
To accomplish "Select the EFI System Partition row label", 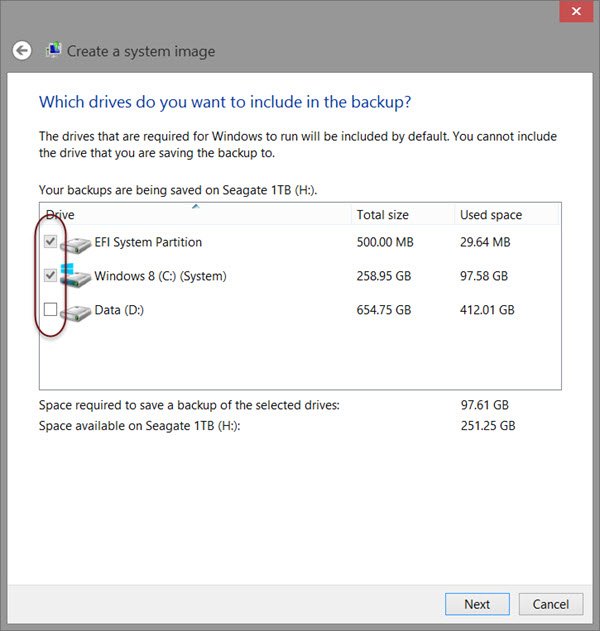I will click(148, 242).
